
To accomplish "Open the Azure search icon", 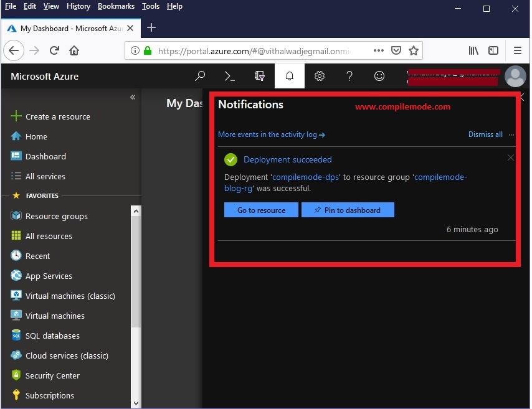I will pos(199,76).
